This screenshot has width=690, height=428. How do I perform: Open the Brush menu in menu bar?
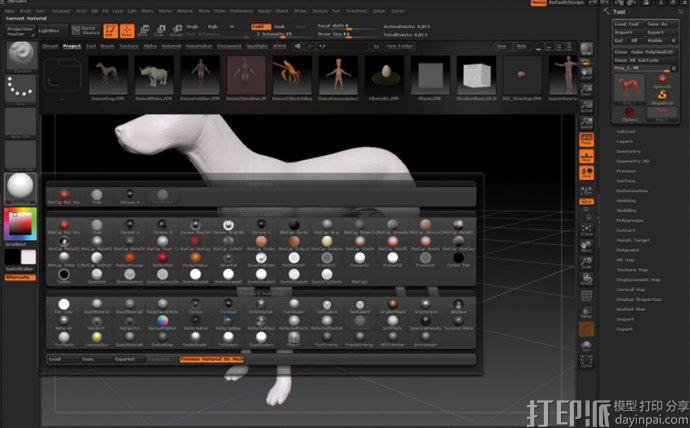(25, 11)
